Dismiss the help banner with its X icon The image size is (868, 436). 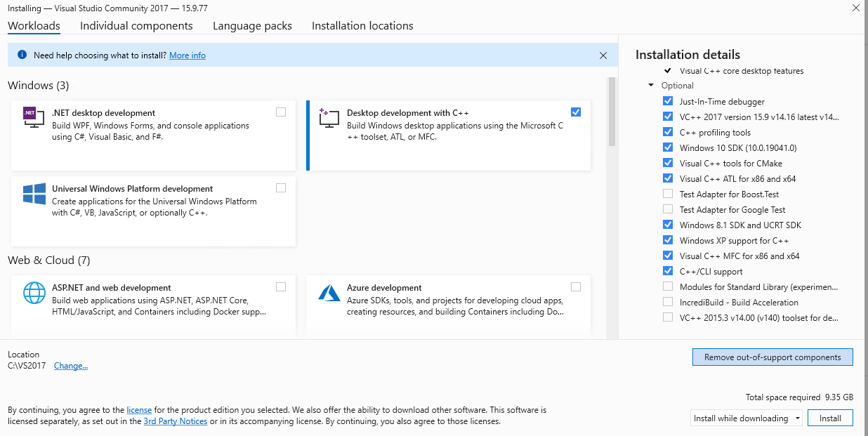[x=603, y=55]
